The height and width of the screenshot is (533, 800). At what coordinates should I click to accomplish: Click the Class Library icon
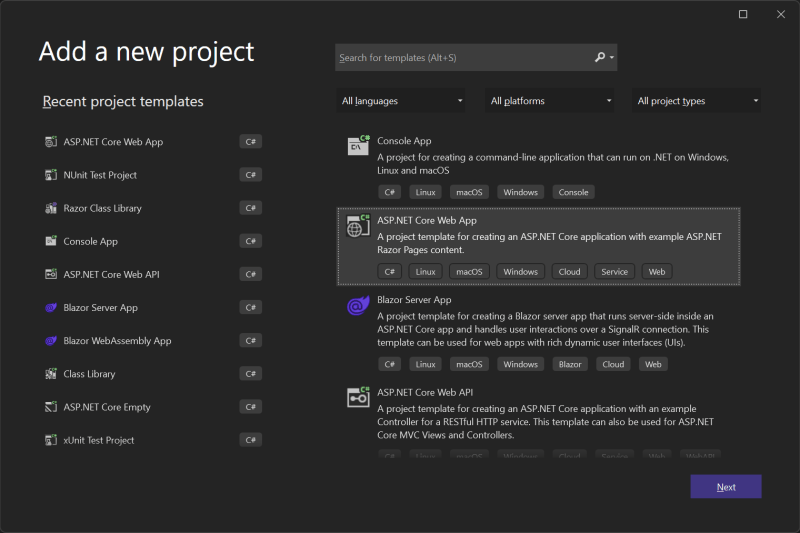51,374
